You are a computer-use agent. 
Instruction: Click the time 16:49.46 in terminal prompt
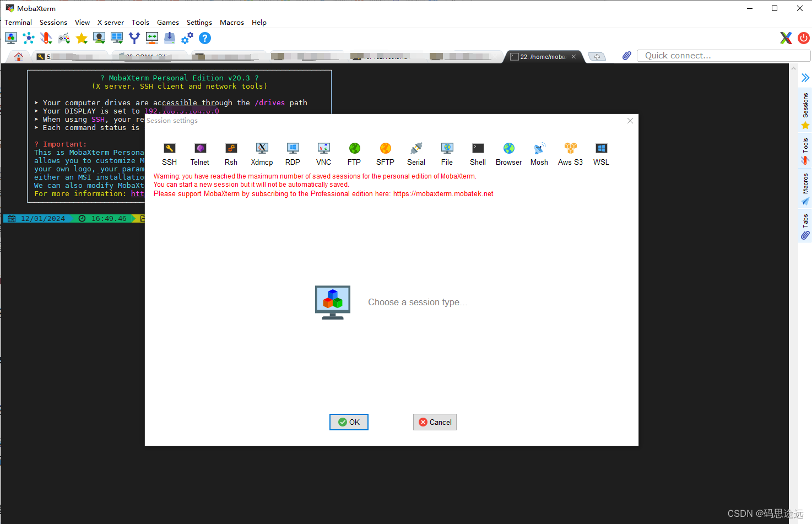click(x=109, y=219)
